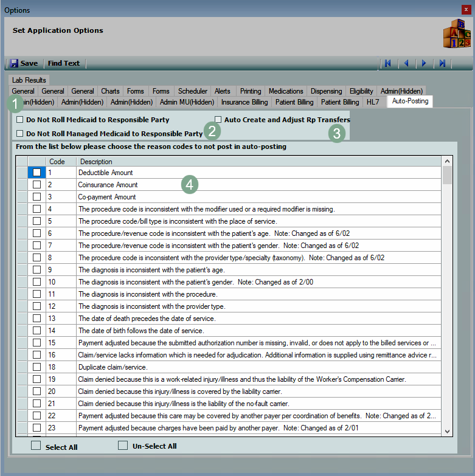
Task: Switch to the Lab Results tab
Action: pos(29,80)
